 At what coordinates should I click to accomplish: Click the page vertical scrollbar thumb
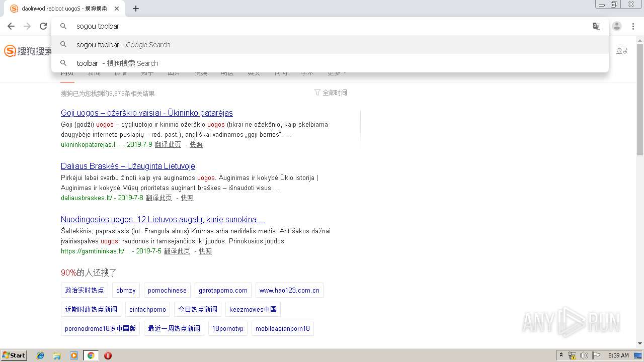coord(640,99)
